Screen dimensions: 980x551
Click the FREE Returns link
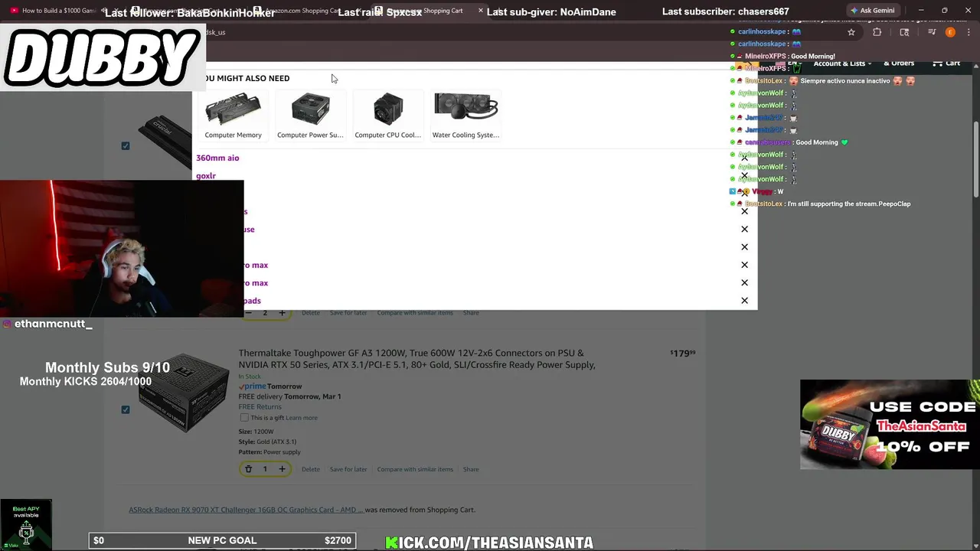pyautogui.click(x=260, y=407)
